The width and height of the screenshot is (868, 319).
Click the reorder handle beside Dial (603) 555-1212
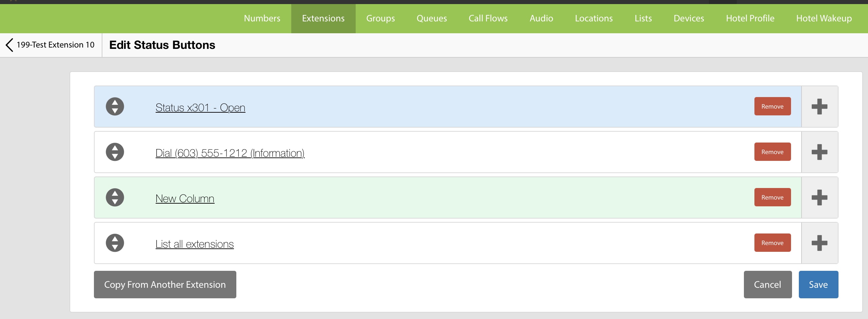coord(115,152)
